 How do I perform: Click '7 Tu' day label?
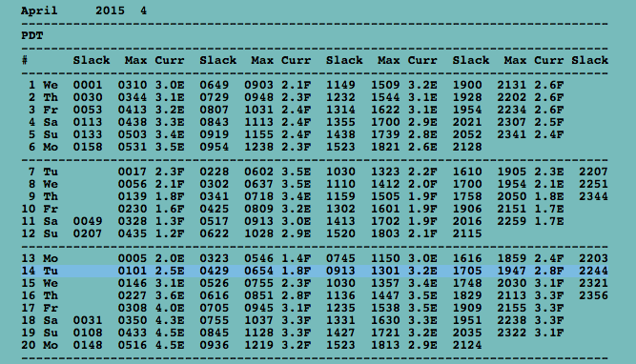point(43,172)
